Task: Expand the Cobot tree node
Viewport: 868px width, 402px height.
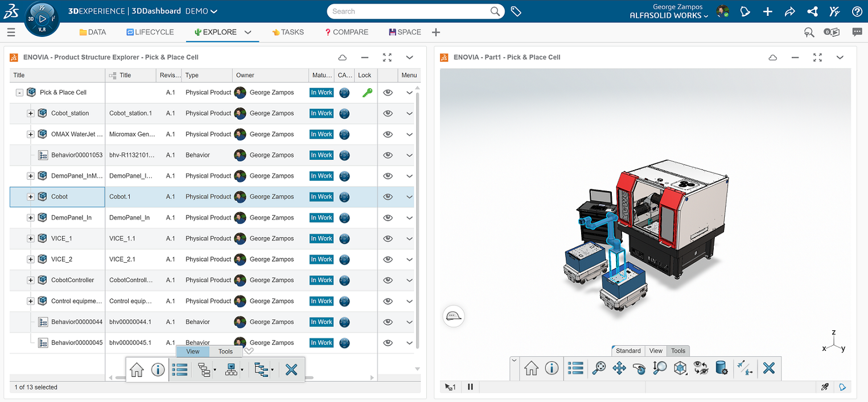Action: [31, 197]
